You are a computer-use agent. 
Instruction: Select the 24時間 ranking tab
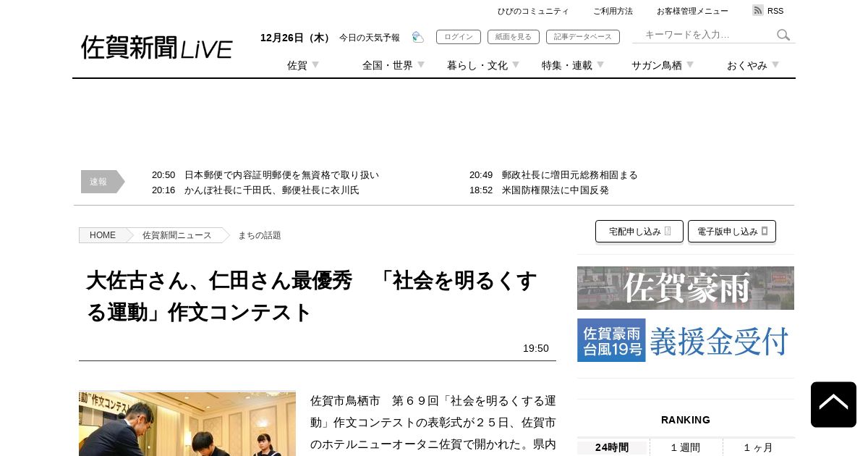pos(612,447)
